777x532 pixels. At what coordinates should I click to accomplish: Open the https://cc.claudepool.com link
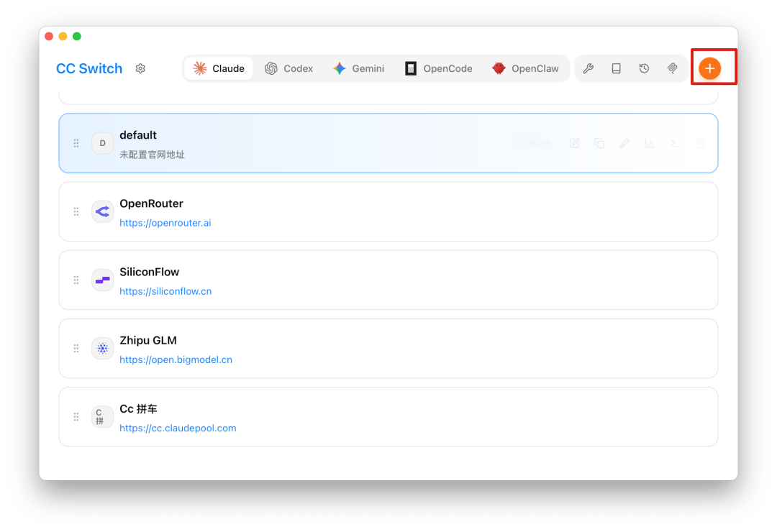point(178,428)
